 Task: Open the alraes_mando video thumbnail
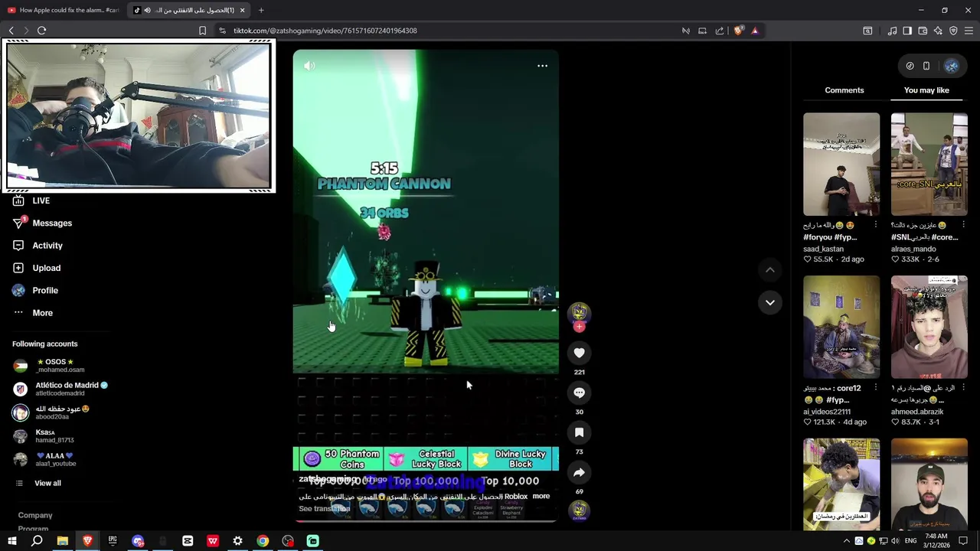pos(929,165)
